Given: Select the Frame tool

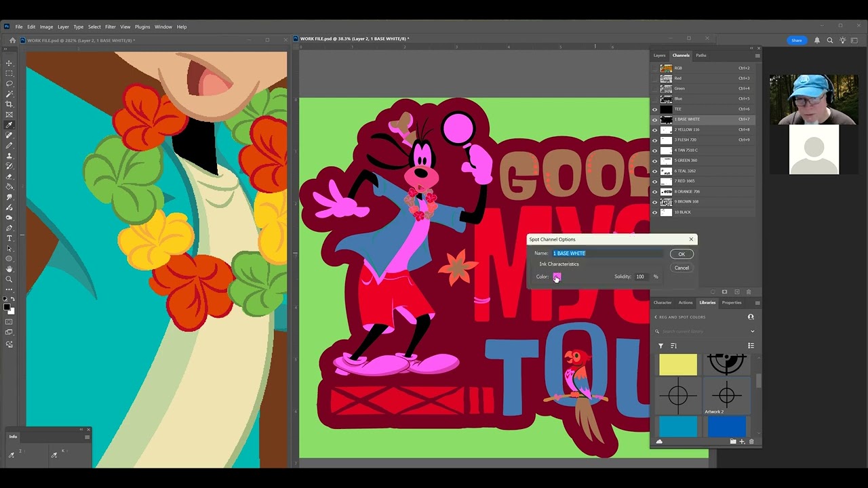Looking at the screenshot, I should tap(9, 115).
